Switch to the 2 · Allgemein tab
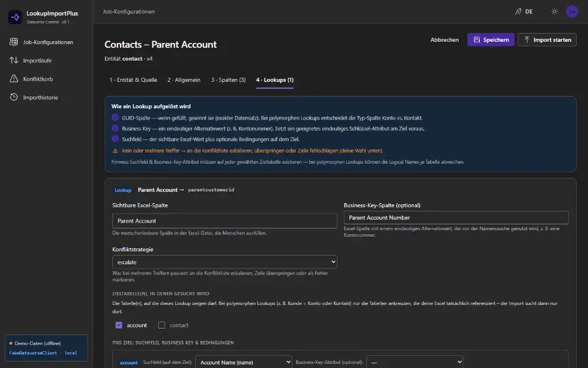 point(183,80)
